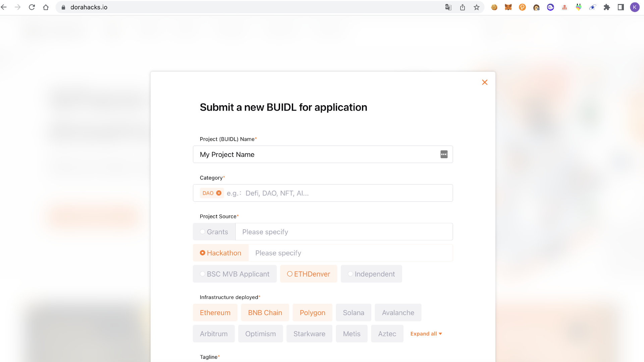Select the ETHDenver source option
The width and height of the screenshot is (644, 362).
click(x=309, y=274)
